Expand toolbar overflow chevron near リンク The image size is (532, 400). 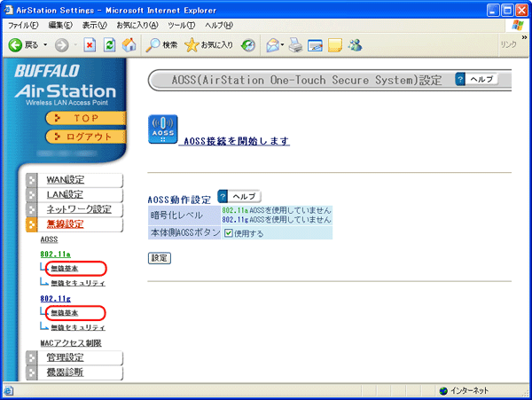(524, 37)
